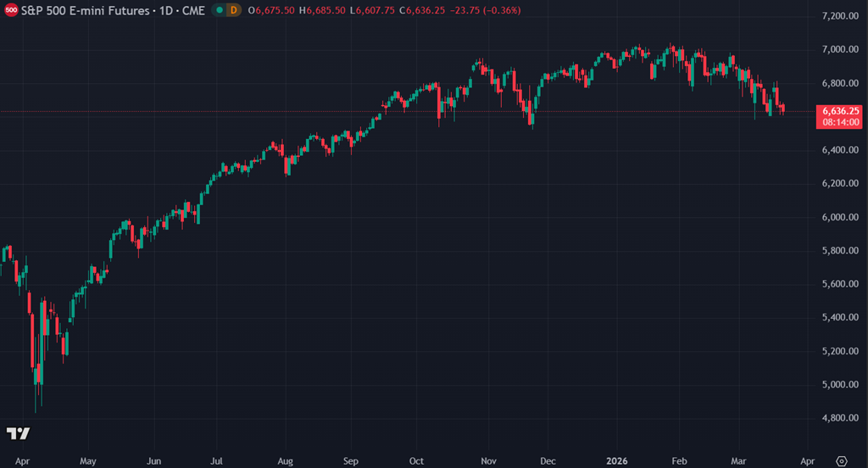Click the red 6,636.25 current price label
Viewport: 868px width, 468px height.
[838, 111]
